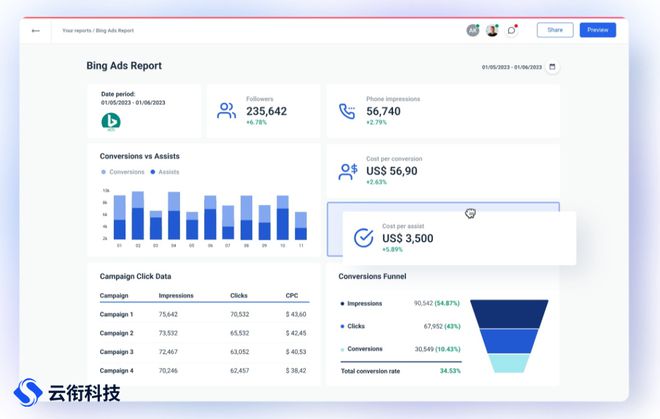Click the dark blue Impressions funnel segment
The width and height of the screenshot is (660, 419).
tap(508, 310)
